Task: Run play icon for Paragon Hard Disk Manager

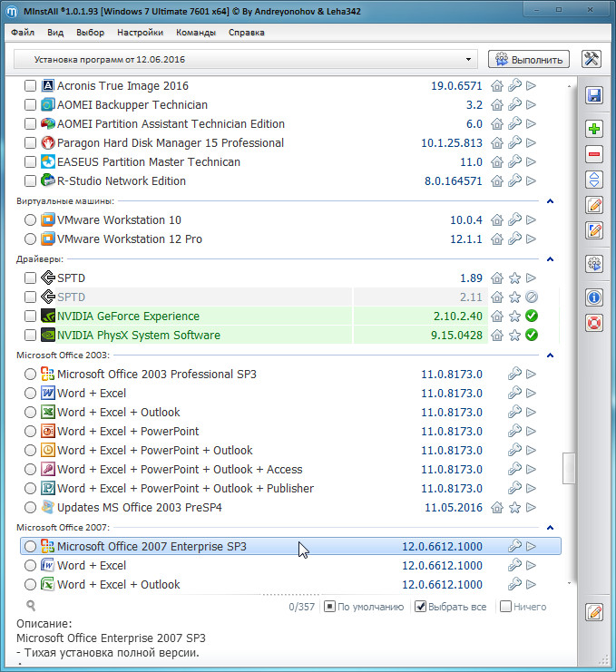Action: [x=531, y=142]
